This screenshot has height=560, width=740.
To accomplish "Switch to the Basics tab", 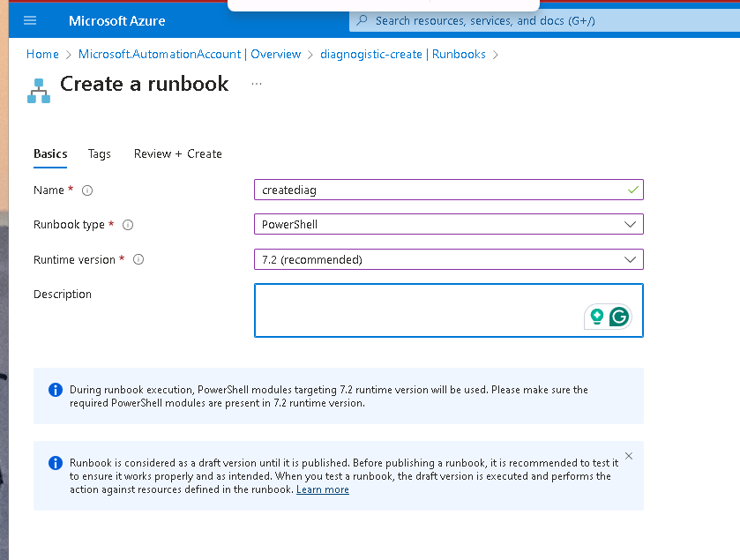I will [50, 153].
